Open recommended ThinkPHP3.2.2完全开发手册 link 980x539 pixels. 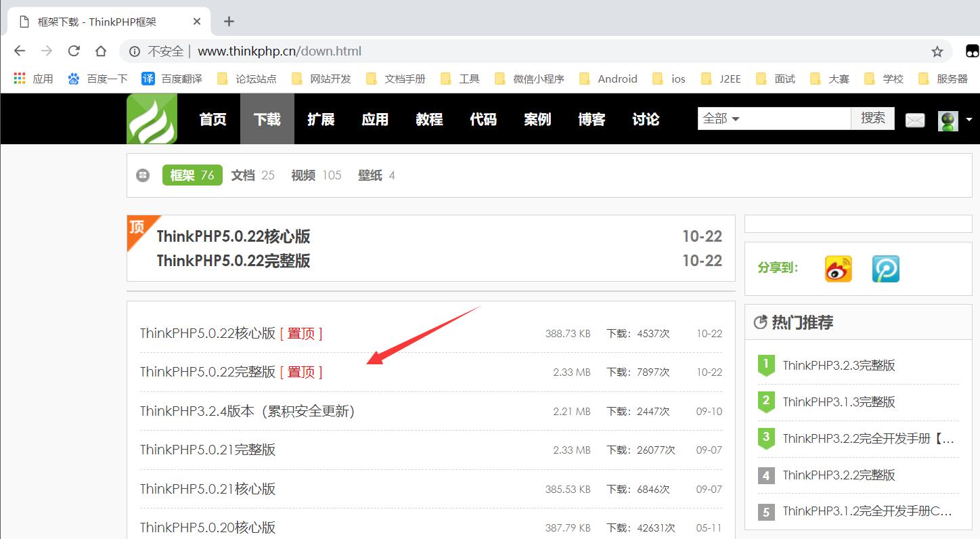point(869,438)
